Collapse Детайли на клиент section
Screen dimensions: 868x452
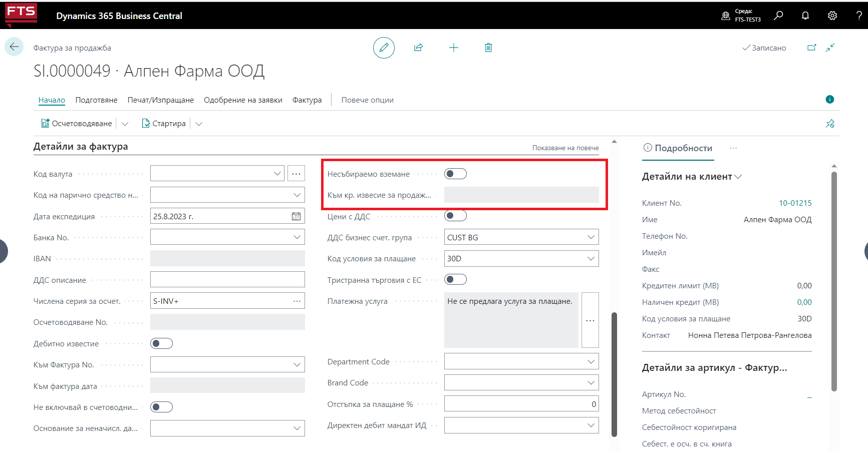pyautogui.click(x=738, y=176)
